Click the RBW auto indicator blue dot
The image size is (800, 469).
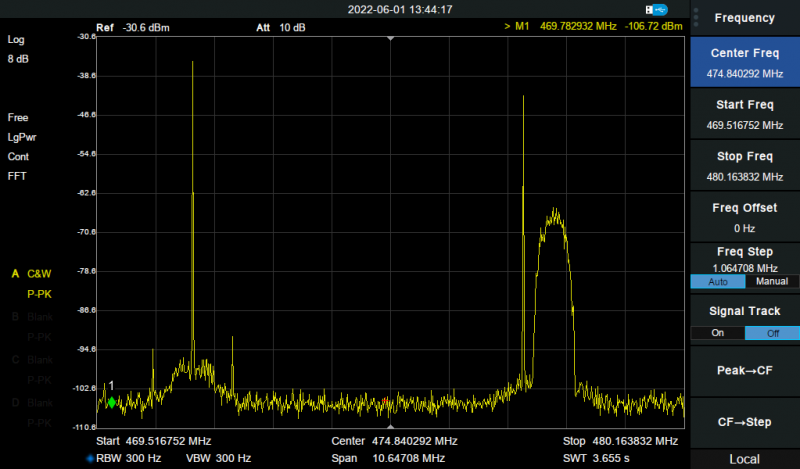[90, 458]
